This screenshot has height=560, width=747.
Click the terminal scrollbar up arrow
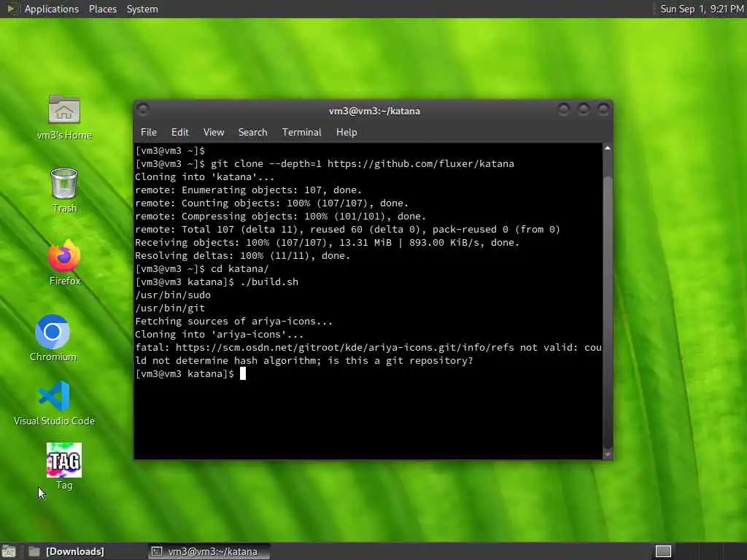608,148
